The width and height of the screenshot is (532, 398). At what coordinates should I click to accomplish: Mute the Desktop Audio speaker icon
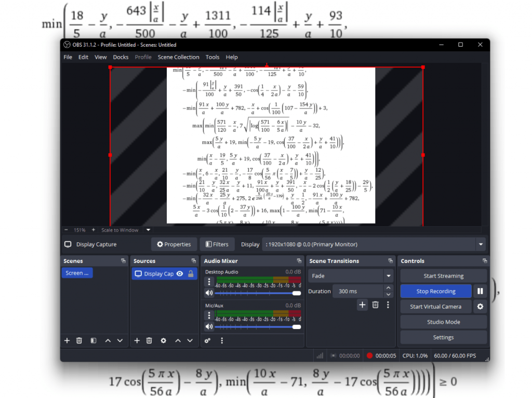click(209, 293)
